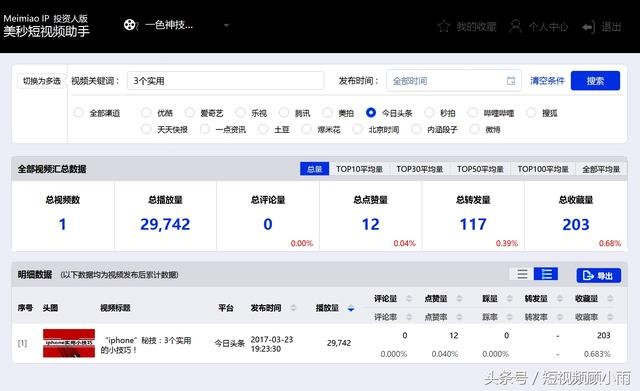The image size is (640, 391).
Task: Click video title "iphone" 秘技
Action: pyautogui.click(x=146, y=345)
